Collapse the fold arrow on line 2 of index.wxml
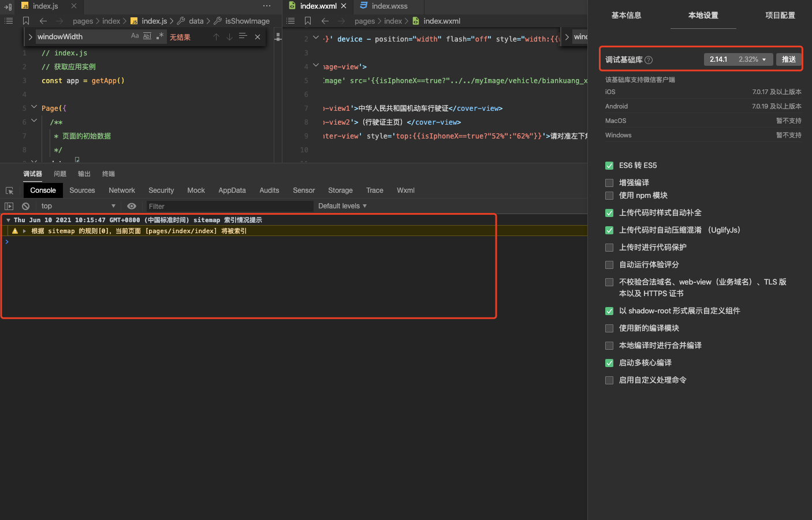The image size is (812, 520). click(x=316, y=38)
